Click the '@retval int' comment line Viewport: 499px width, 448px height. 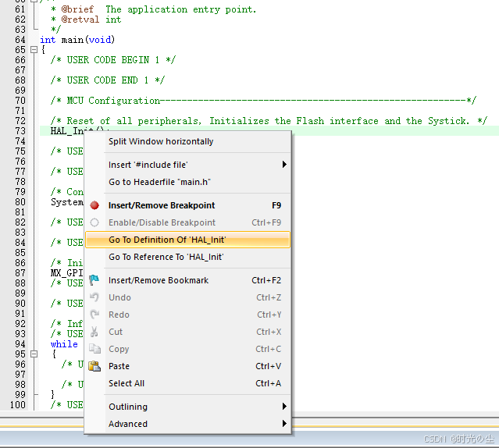pos(86,20)
